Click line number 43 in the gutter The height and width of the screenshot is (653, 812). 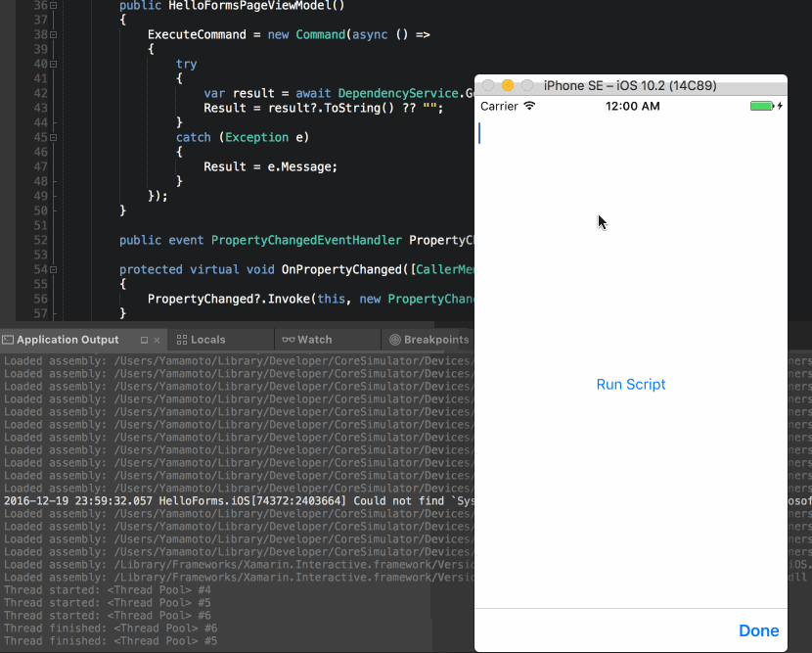(x=40, y=108)
